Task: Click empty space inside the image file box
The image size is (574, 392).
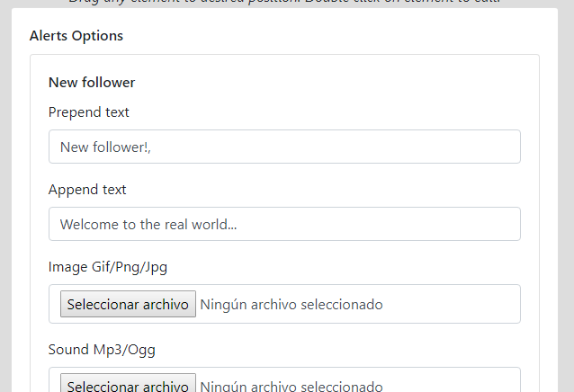Action: point(450,304)
